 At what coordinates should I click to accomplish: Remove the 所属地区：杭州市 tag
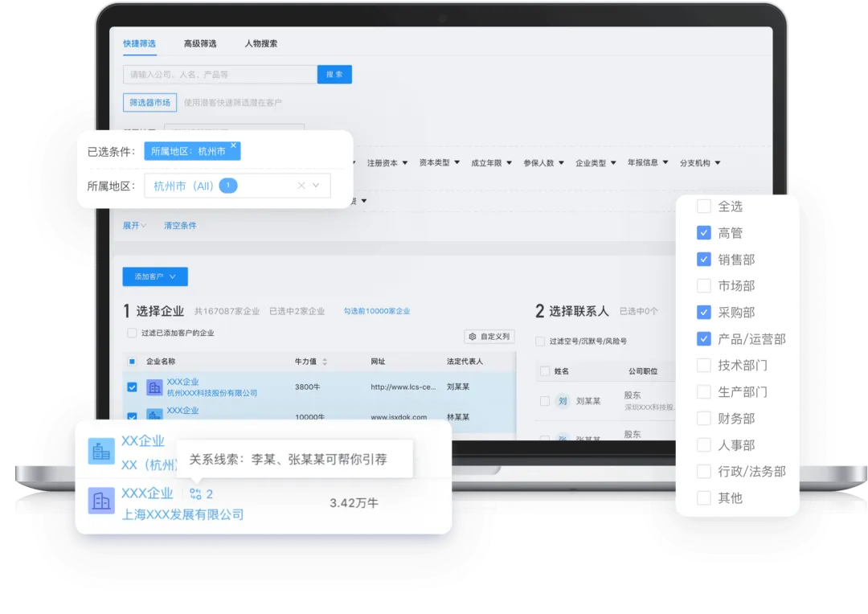(234, 145)
